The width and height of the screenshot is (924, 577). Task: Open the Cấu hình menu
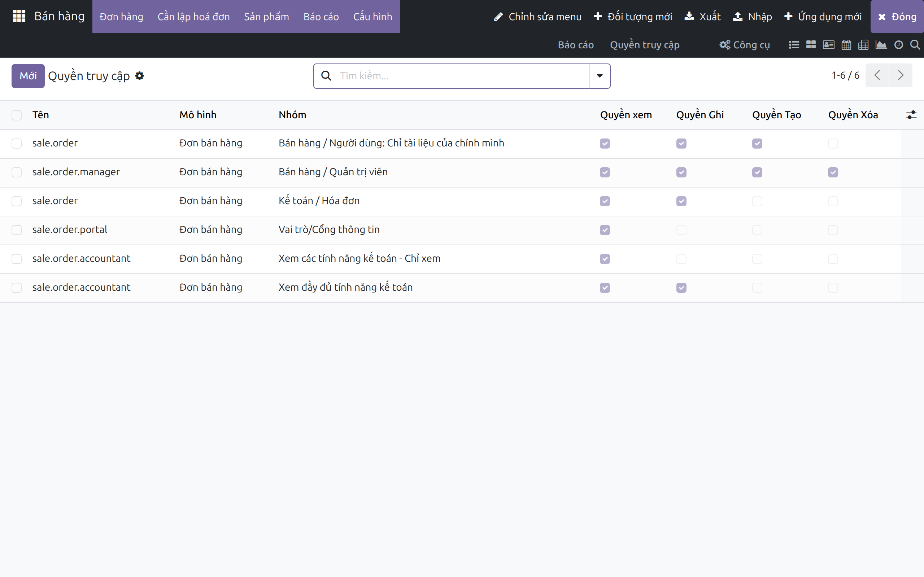[x=372, y=17]
